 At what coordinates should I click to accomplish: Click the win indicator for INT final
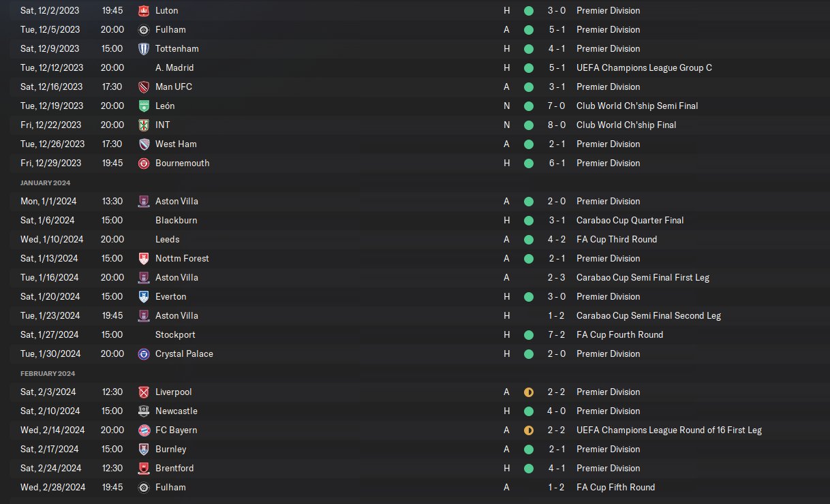[529, 125]
